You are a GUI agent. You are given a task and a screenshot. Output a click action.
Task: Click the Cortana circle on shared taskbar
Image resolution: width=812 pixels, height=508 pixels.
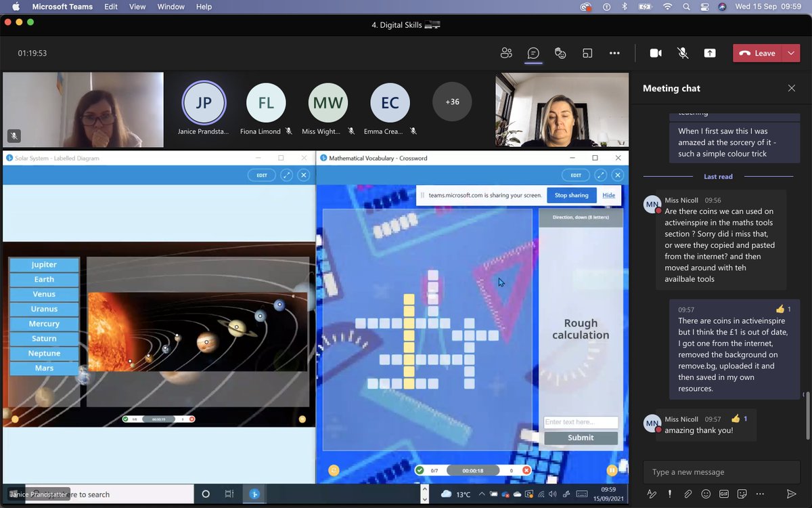(206, 494)
